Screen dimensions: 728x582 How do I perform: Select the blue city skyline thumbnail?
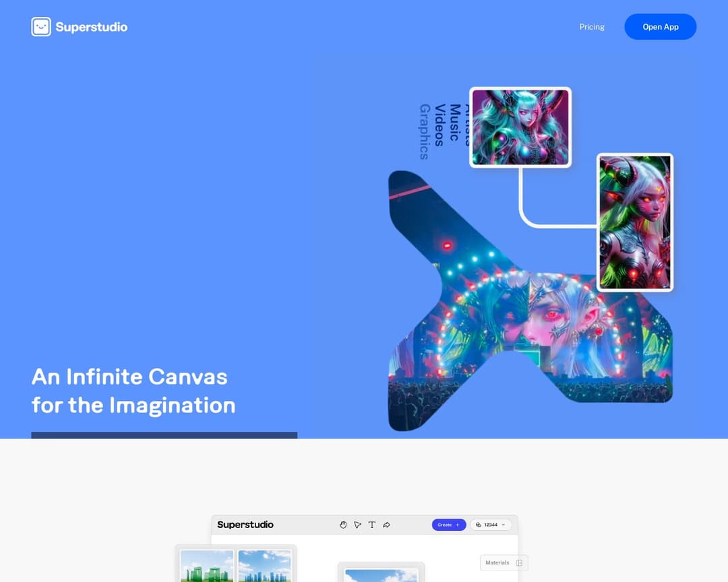tap(264, 566)
